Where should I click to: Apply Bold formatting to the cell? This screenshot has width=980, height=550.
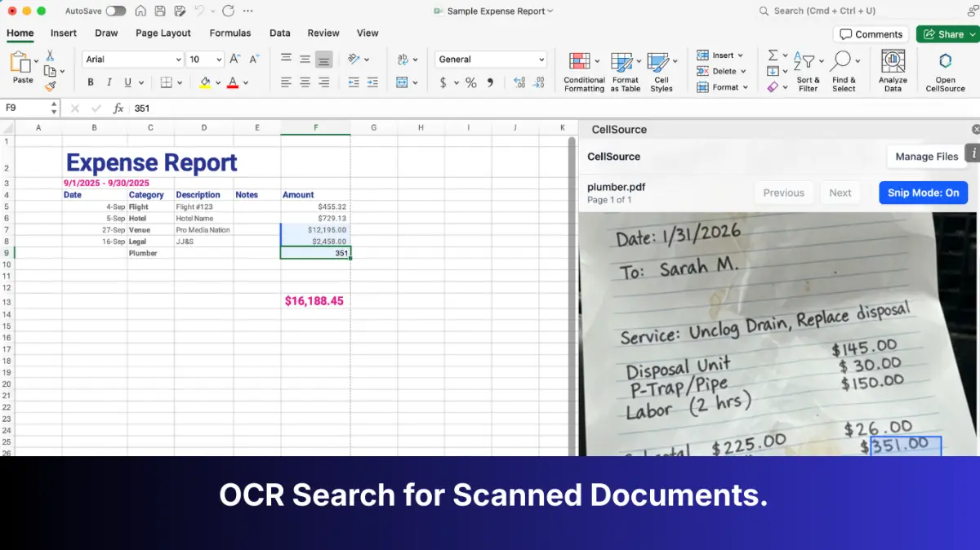point(91,82)
